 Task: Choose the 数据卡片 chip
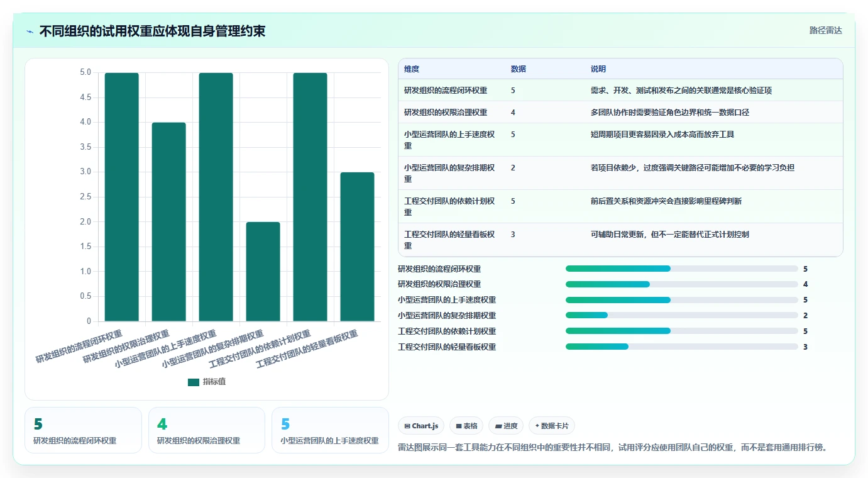click(552, 426)
